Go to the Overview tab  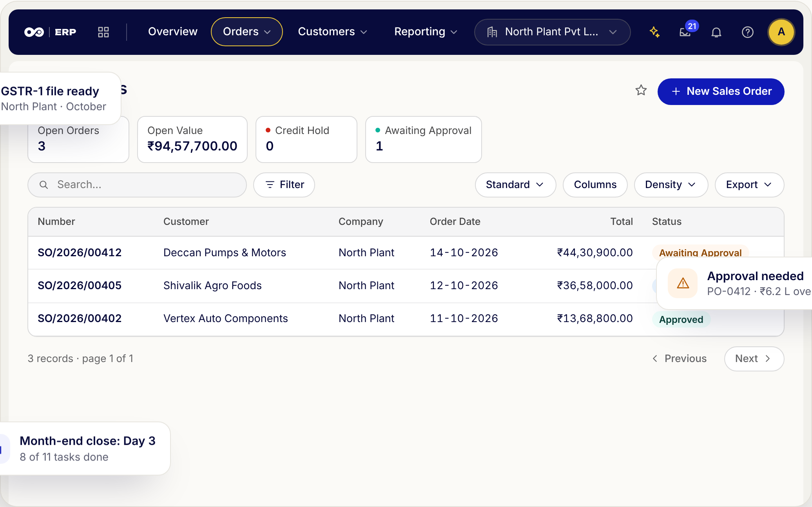click(173, 32)
